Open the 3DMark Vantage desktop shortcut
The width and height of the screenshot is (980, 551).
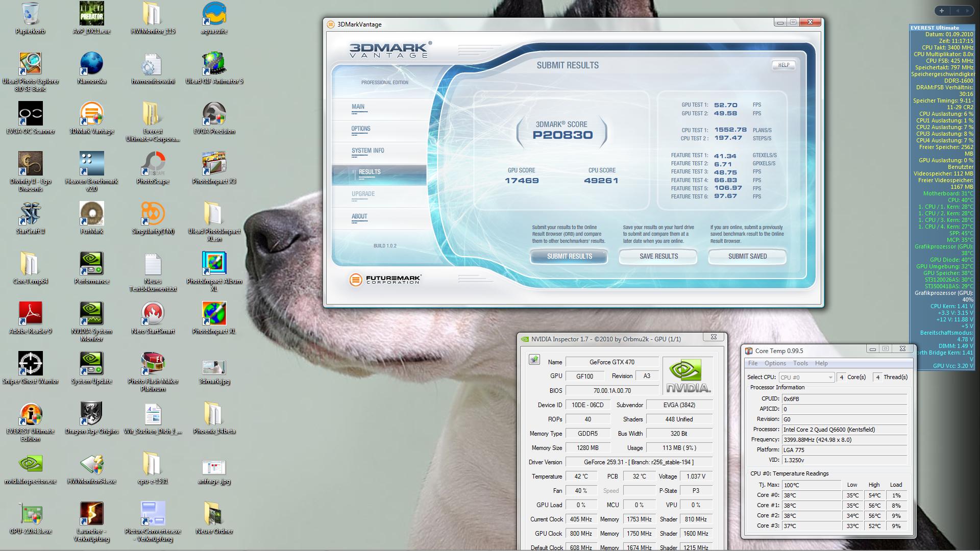click(x=92, y=114)
